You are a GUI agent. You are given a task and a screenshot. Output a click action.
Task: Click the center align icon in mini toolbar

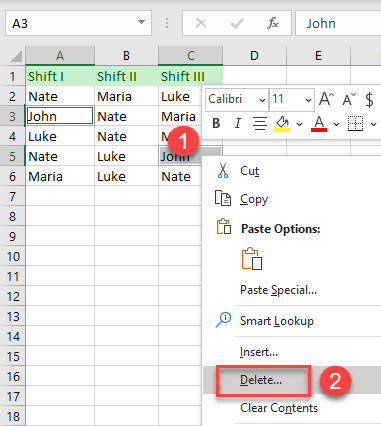(260, 124)
